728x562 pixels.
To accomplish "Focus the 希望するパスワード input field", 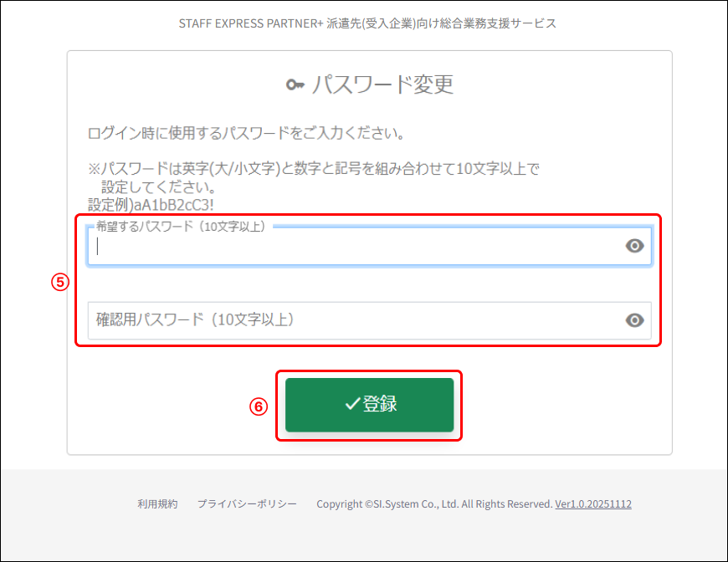I will 369,246.
